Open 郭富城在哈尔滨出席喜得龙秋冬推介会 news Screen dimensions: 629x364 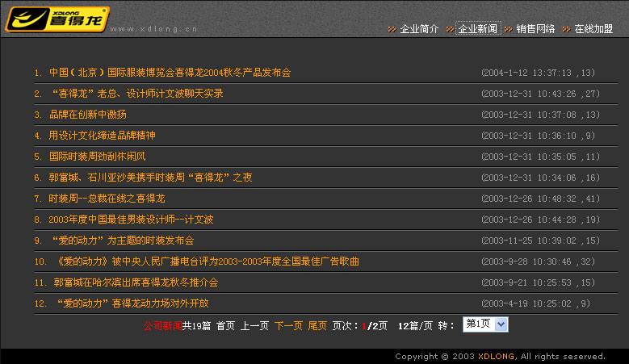136,282
